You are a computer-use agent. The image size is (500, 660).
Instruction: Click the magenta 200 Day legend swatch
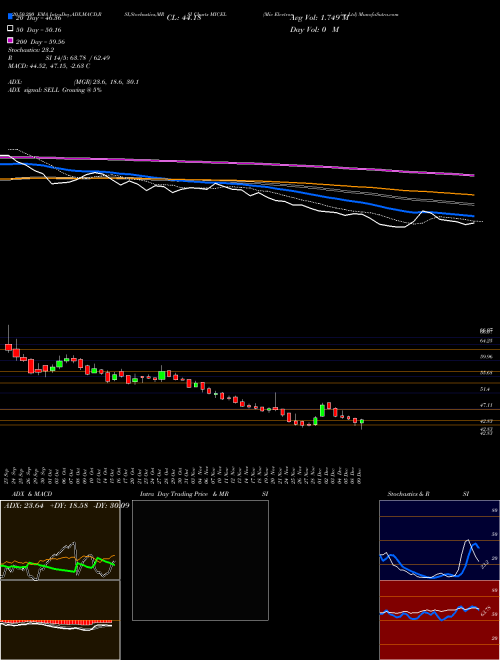pos(11,41)
